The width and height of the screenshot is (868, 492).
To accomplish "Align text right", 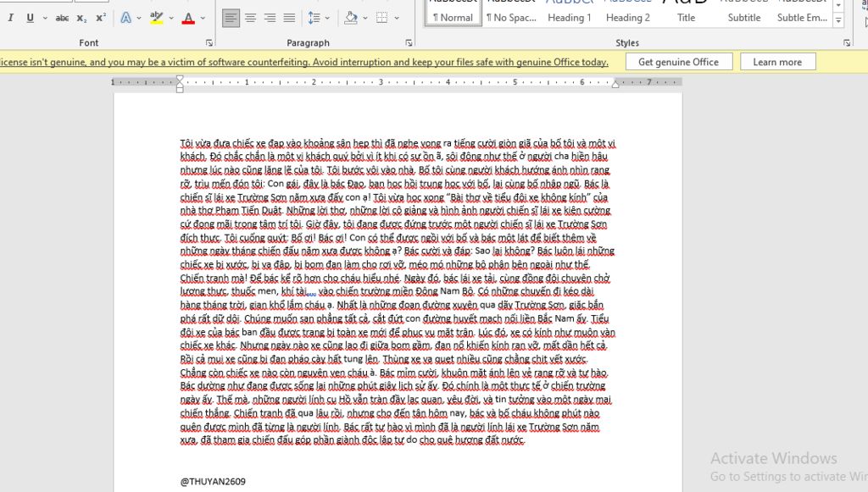I will tap(270, 18).
